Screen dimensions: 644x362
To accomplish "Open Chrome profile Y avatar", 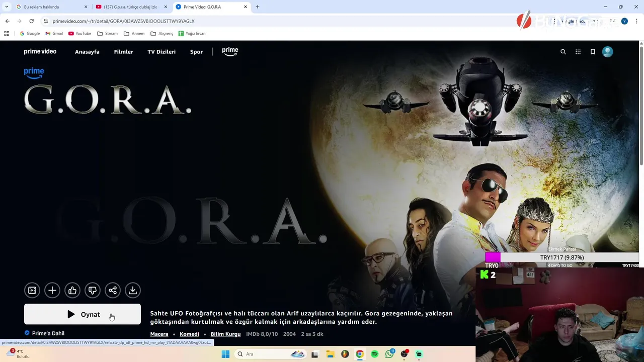I will coord(624,21).
